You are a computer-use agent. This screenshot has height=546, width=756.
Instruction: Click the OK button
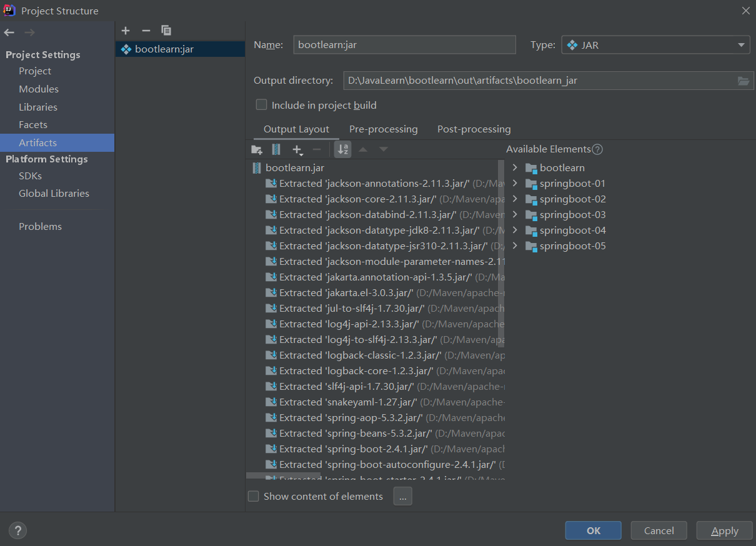pyautogui.click(x=594, y=530)
